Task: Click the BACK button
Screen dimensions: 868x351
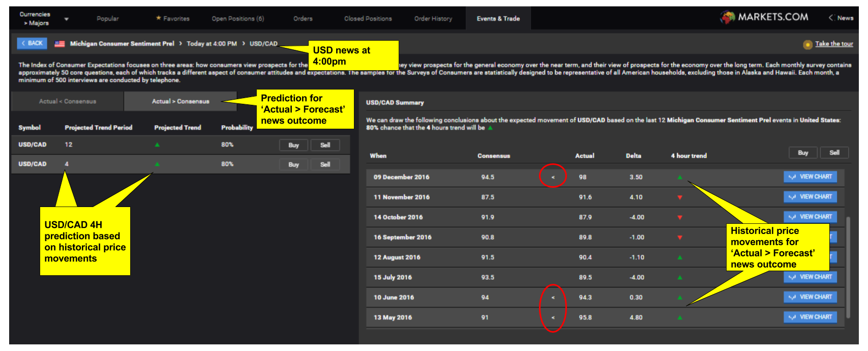Action: (32, 43)
